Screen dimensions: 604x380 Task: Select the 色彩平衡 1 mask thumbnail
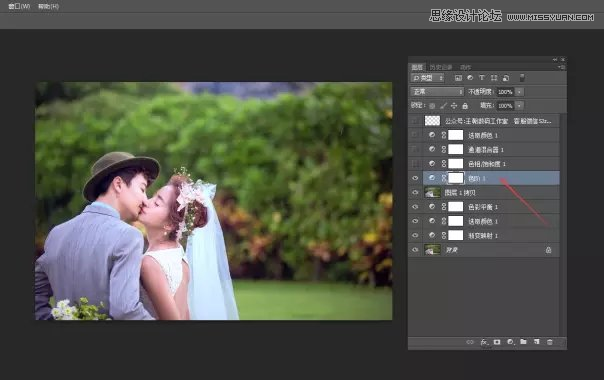(456, 207)
